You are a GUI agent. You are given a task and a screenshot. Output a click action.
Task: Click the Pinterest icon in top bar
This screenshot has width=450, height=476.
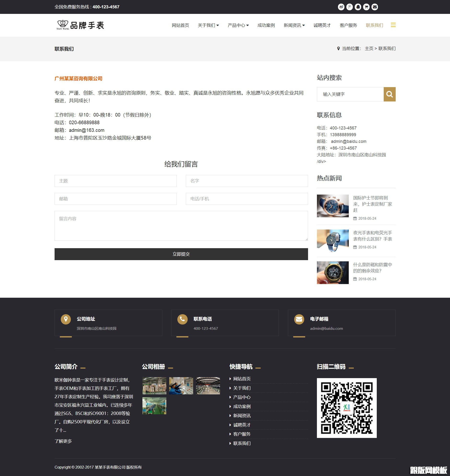tap(350, 7)
